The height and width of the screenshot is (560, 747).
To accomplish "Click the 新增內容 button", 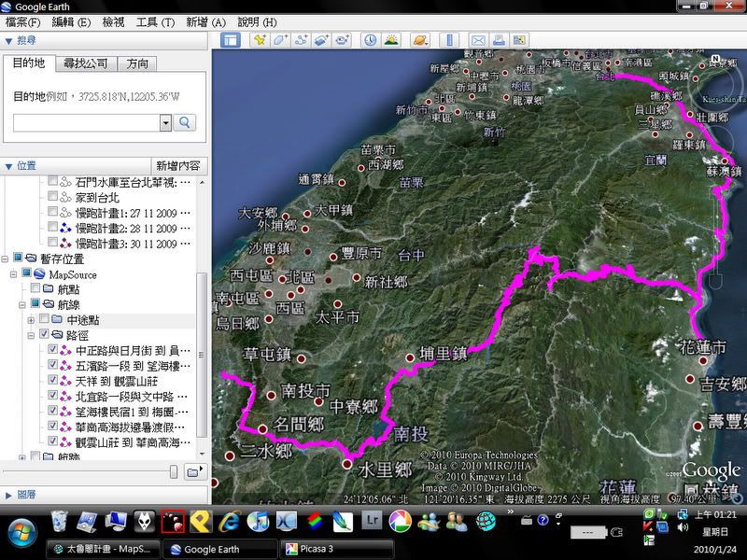I will pyautogui.click(x=177, y=166).
